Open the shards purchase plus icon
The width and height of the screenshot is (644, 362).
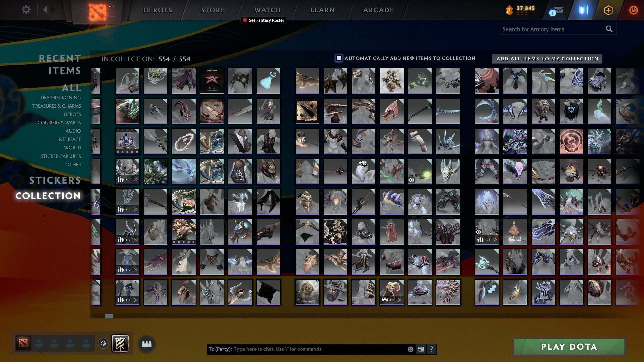pyautogui.click(x=609, y=10)
